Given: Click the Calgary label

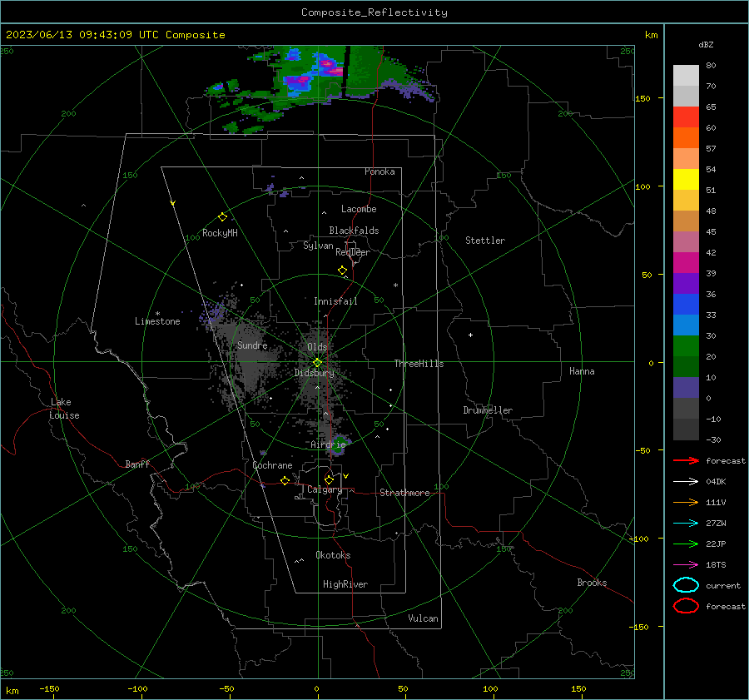Looking at the screenshot, I should [x=325, y=489].
